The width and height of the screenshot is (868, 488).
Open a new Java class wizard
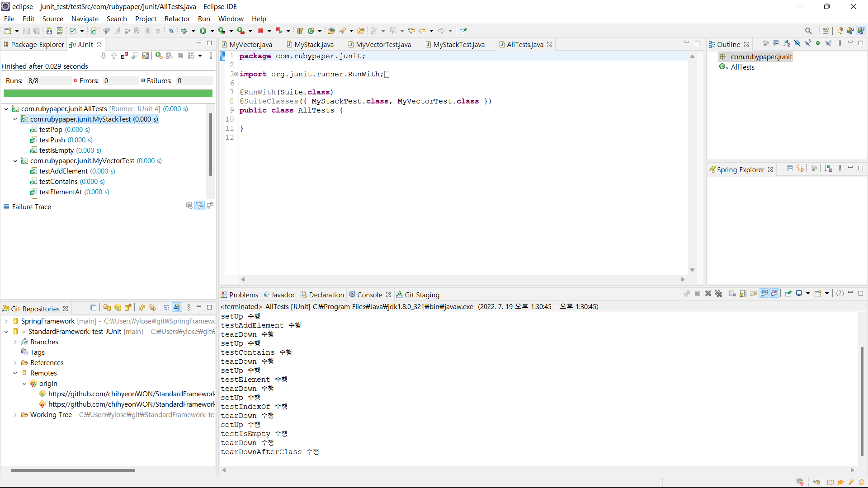tap(312, 31)
